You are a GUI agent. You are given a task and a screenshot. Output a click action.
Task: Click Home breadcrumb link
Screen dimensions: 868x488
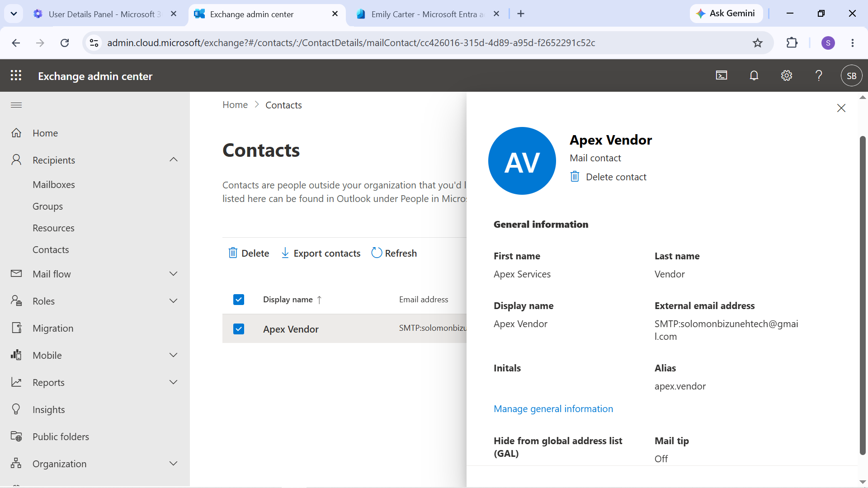coord(235,105)
